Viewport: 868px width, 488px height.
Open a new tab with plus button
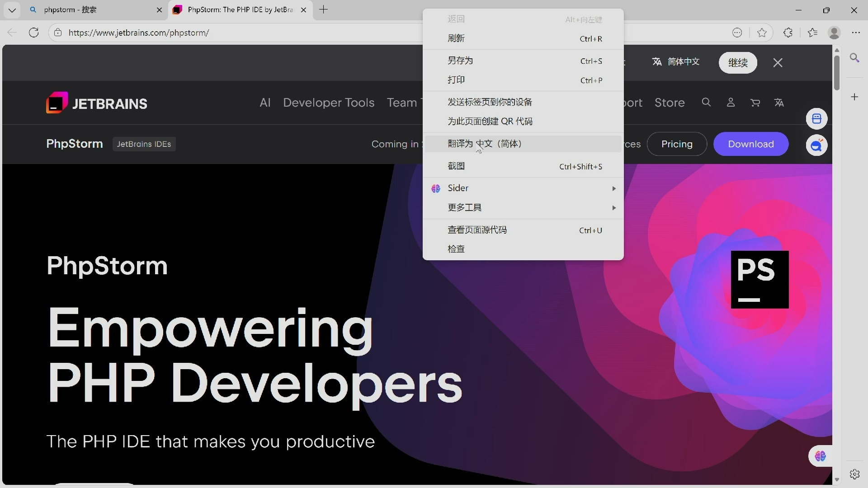pos(323,9)
